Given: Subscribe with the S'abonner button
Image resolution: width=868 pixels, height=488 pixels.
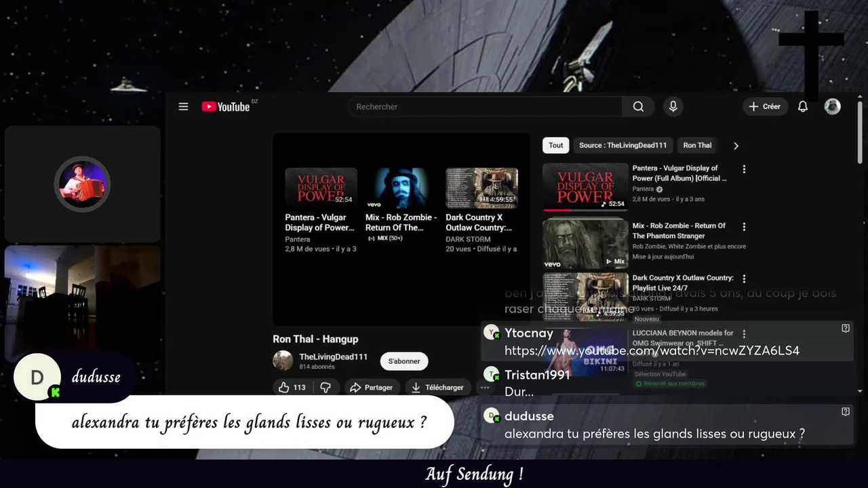Looking at the screenshot, I should (x=404, y=361).
